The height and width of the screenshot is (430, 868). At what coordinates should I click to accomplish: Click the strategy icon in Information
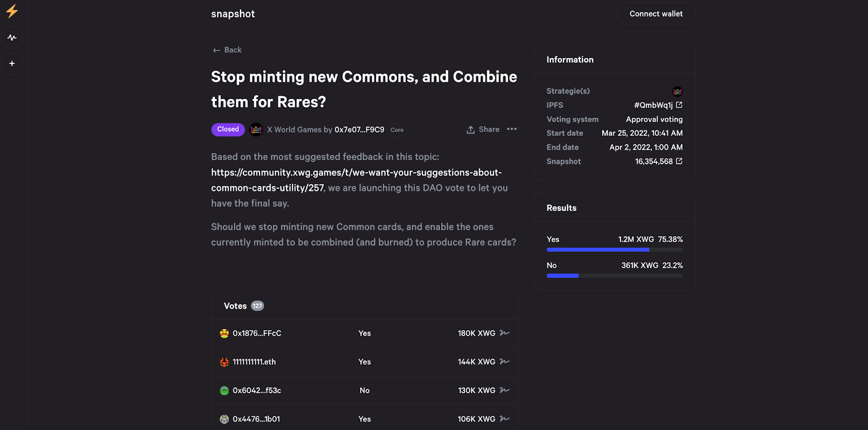tap(678, 91)
